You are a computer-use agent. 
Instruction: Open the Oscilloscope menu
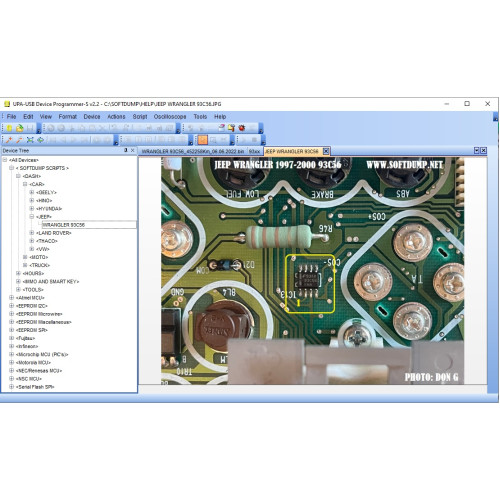tap(170, 117)
